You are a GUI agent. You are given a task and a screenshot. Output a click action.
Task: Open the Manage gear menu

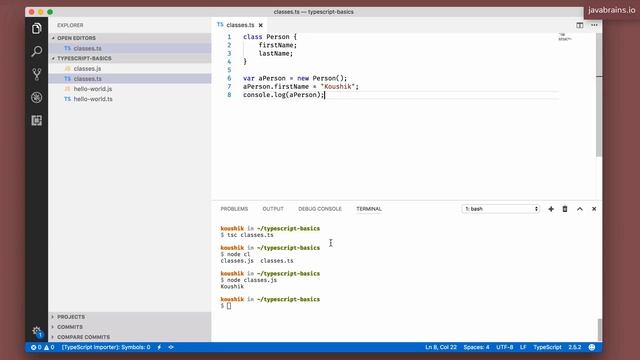coord(37,331)
